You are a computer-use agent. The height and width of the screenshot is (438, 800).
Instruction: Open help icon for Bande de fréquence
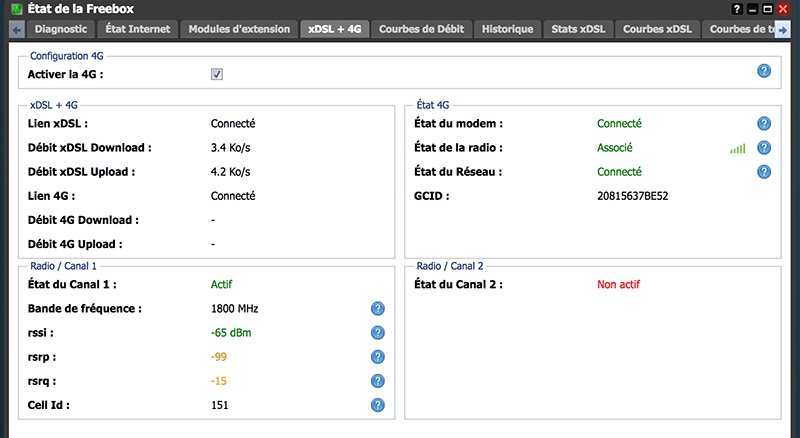coord(378,308)
